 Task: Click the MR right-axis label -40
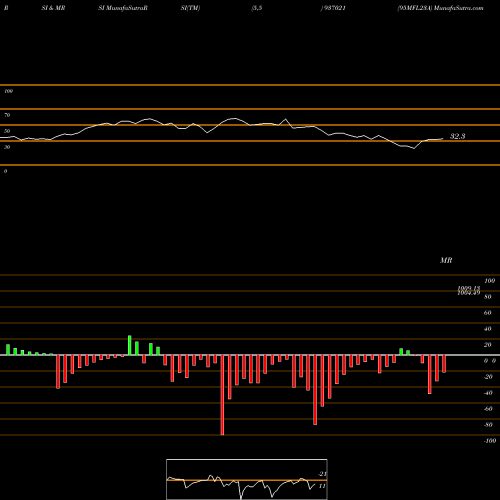(488, 393)
